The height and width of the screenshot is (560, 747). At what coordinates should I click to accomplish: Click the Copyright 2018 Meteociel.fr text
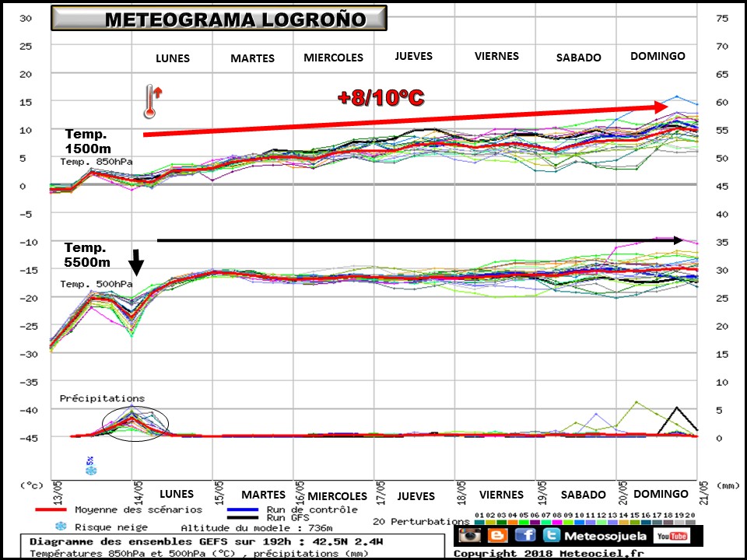pyautogui.click(x=549, y=554)
